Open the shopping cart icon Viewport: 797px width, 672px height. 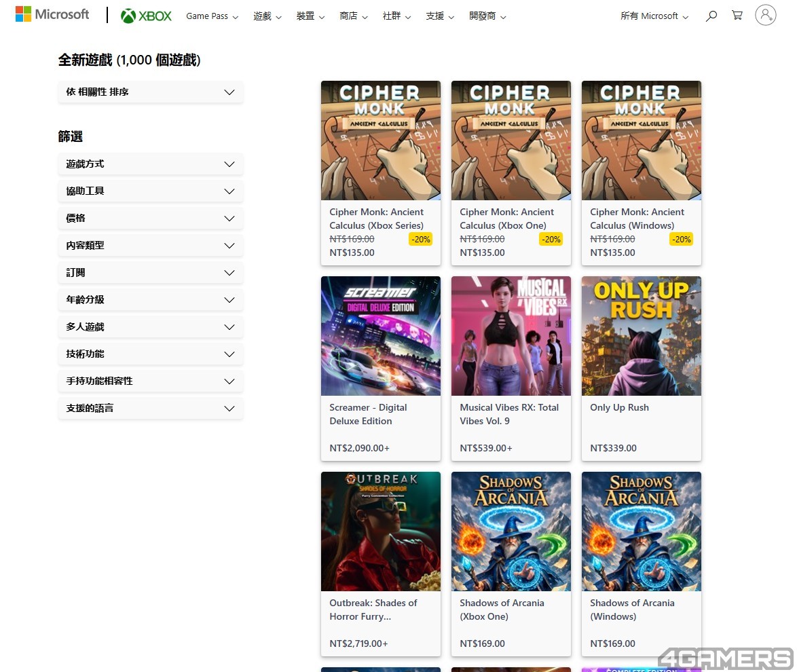pyautogui.click(x=737, y=16)
